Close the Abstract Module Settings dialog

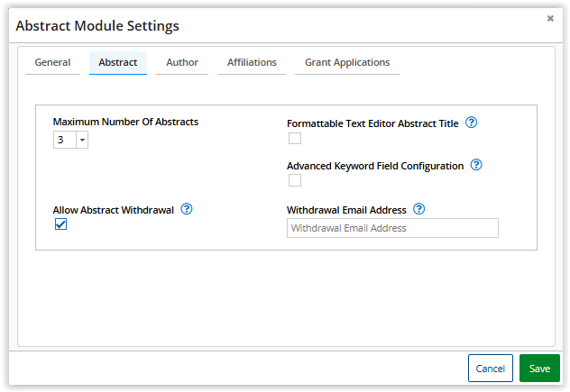coord(550,18)
